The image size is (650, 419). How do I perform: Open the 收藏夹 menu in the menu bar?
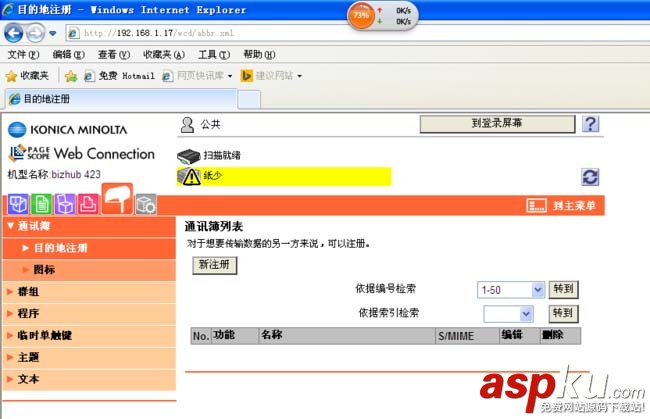point(164,55)
